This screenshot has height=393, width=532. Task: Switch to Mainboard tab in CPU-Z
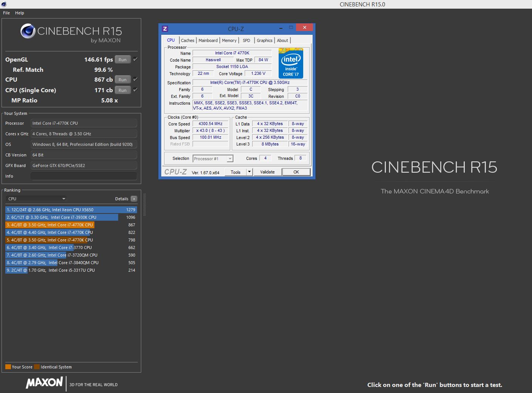tap(208, 40)
